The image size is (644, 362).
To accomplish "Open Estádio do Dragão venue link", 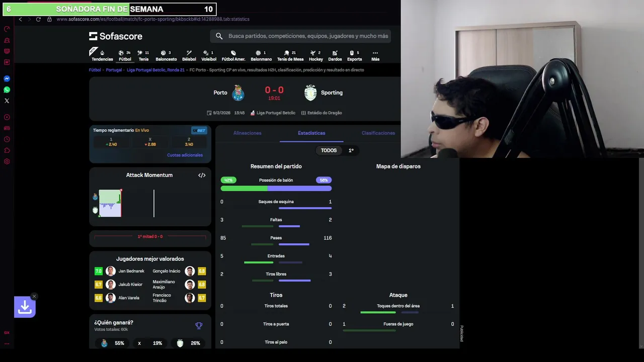I will tap(321, 113).
